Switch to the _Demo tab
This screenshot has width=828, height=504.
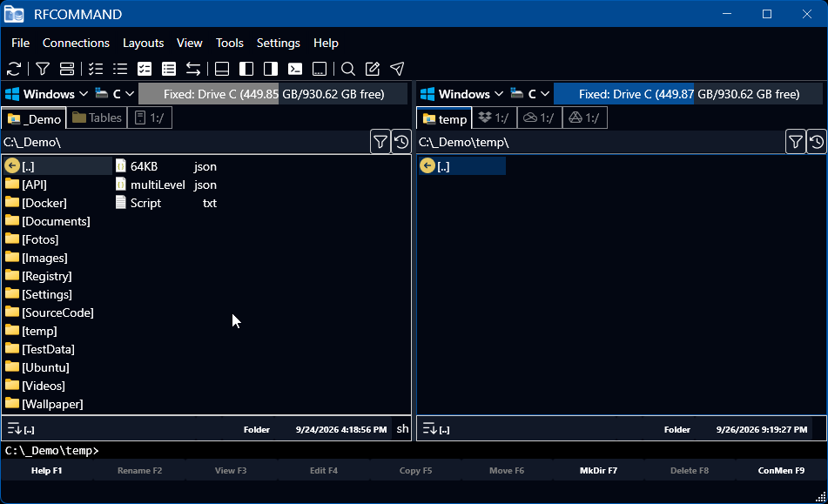(x=34, y=118)
